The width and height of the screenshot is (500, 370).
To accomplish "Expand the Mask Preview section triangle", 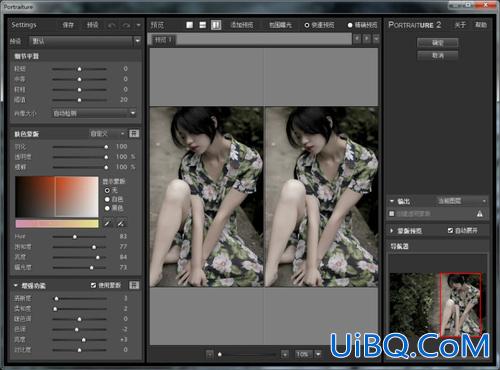I will click(392, 230).
